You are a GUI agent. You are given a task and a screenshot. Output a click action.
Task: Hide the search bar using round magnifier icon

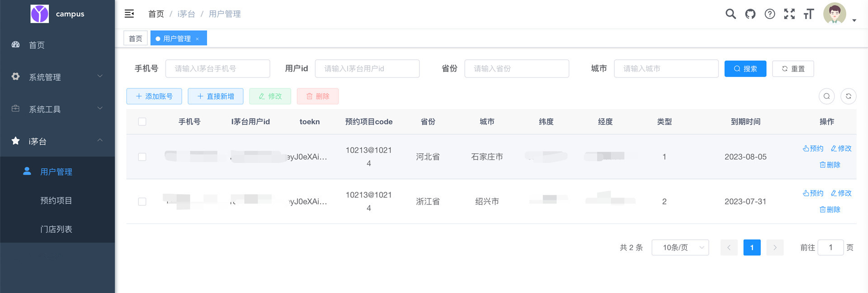[826, 96]
